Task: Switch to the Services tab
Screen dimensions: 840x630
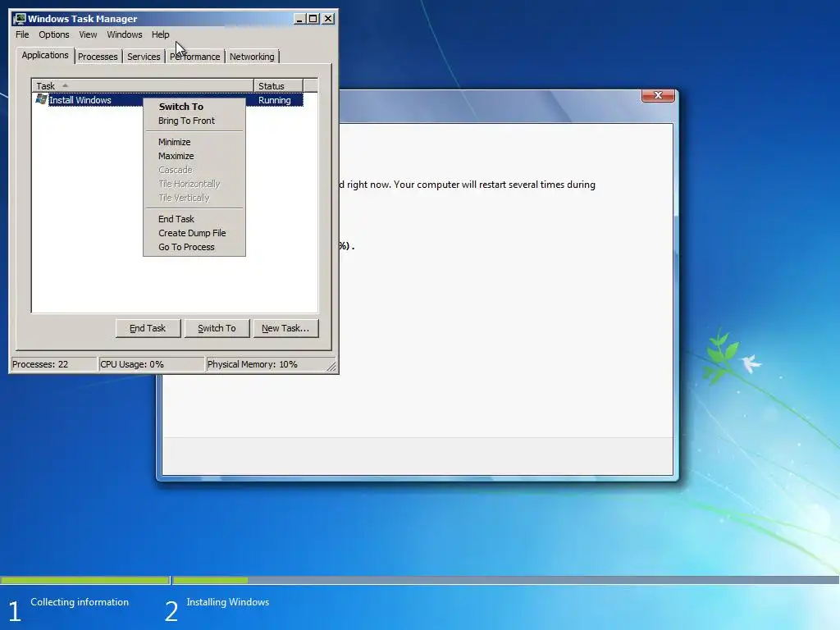Action: click(x=144, y=57)
